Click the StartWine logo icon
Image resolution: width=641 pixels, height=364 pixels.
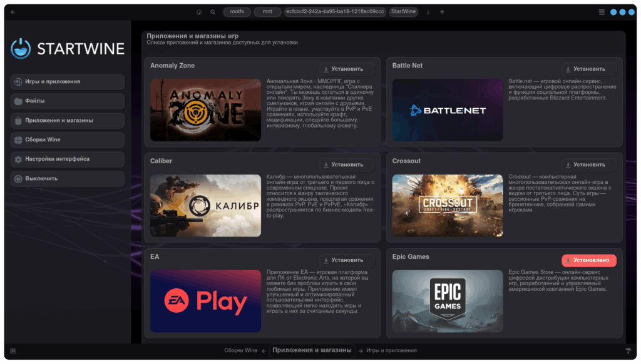coord(21,49)
